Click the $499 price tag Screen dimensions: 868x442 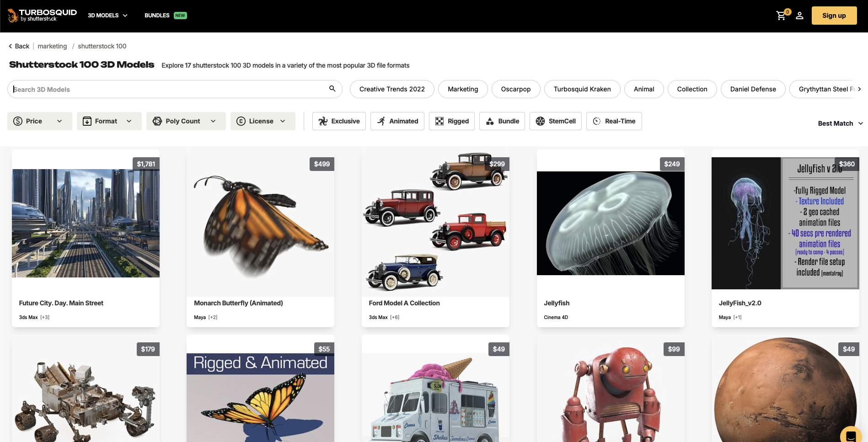pyautogui.click(x=322, y=164)
